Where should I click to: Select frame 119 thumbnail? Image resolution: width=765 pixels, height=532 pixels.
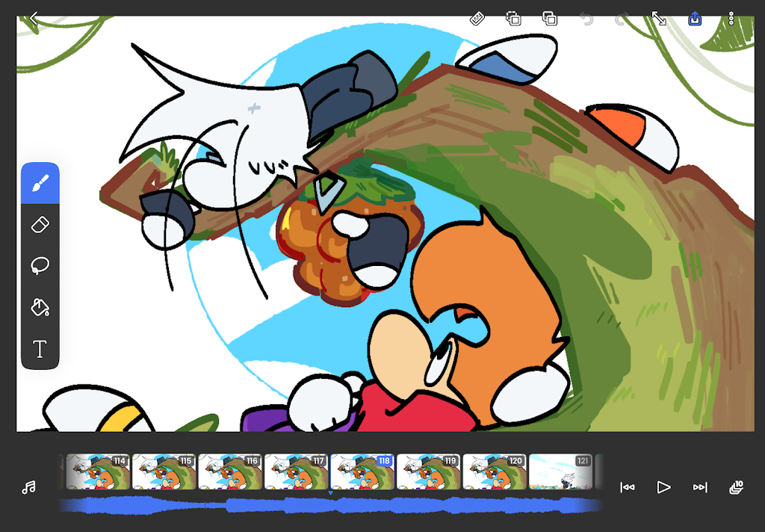pyautogui.click(x=428, y=471)
